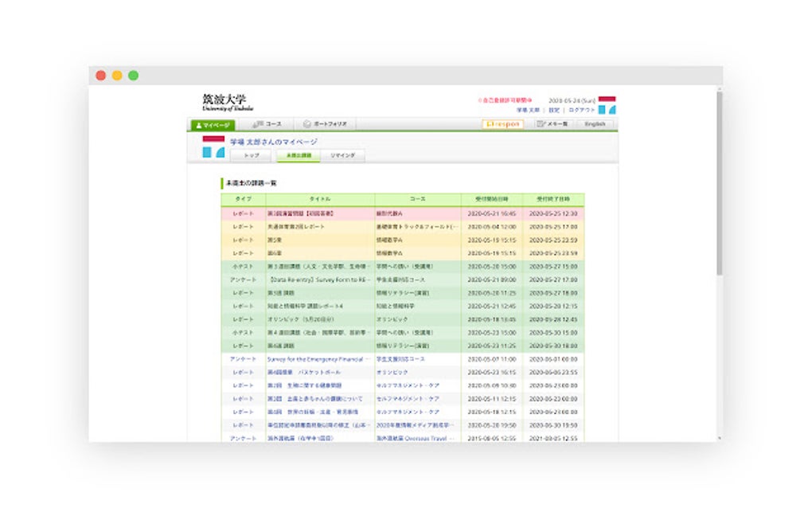
Task: Click the 自己登録許可期間中 notice text
Action: 505,98
